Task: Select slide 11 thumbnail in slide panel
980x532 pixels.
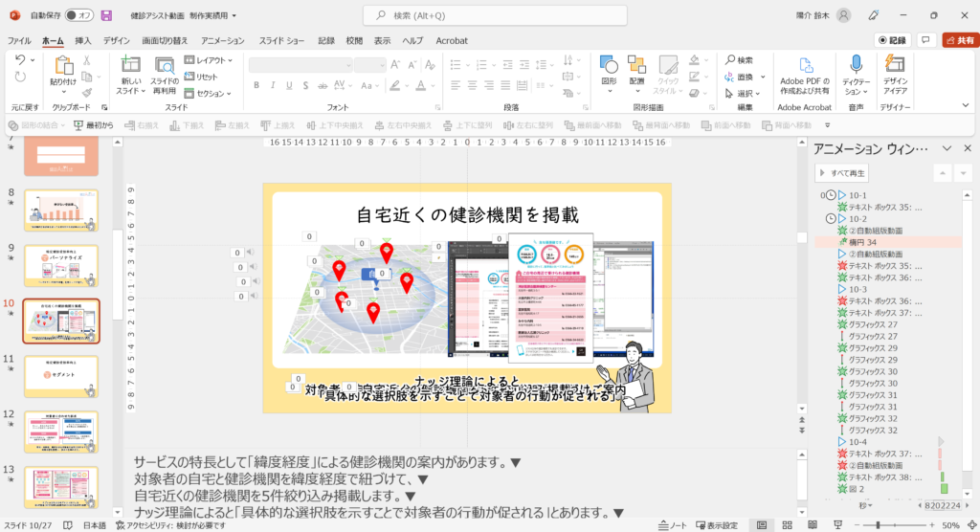Action: pyautogui.click(x=60, y=375)
